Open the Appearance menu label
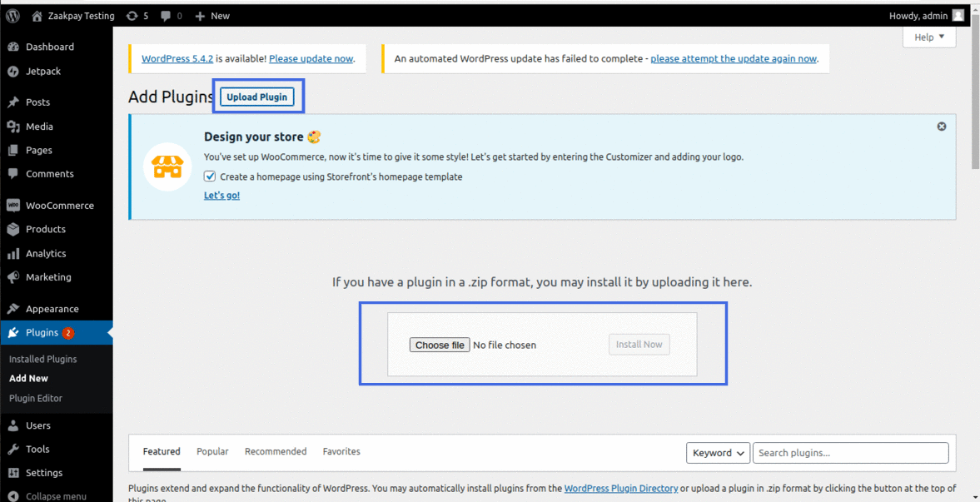 tap(52, 309)
